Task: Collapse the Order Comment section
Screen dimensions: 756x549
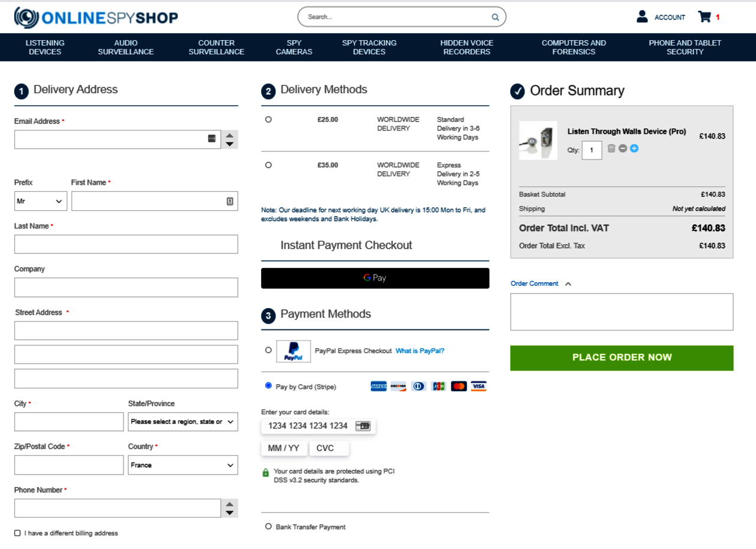Action: (x=568, y=284)
